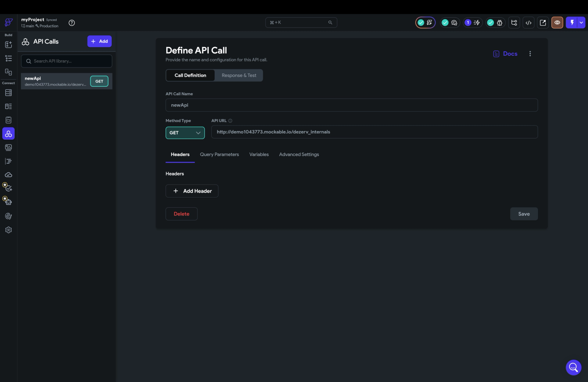Click the API Call Name field containing newApi
Image resolution: width=588 pixels, height=382 pixels.
coord(352,105)
